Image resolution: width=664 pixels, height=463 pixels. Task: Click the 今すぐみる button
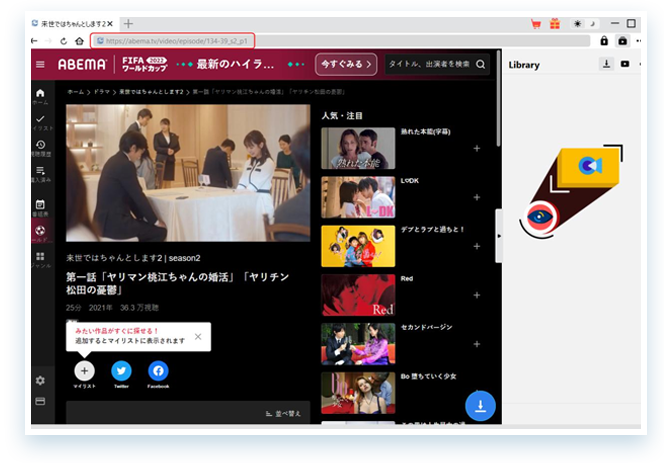coord(346,64)
